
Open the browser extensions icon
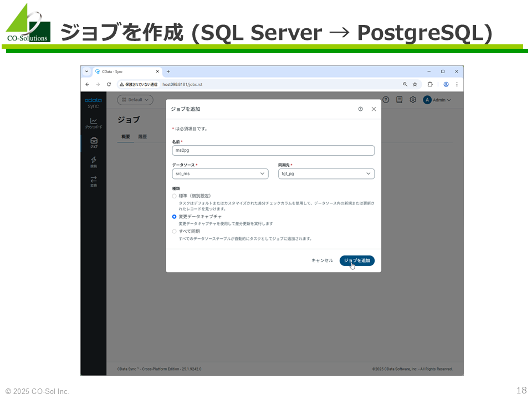(430, 84)
